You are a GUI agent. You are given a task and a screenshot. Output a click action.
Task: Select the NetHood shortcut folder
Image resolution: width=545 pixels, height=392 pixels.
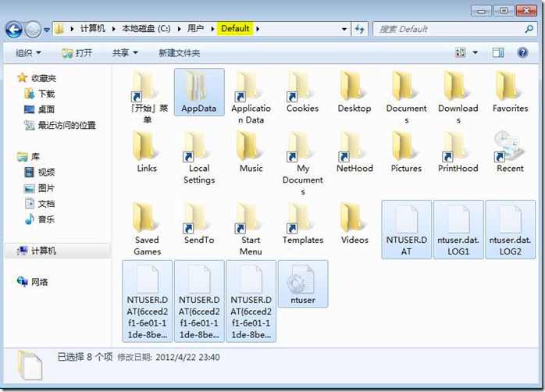[354, 152]
